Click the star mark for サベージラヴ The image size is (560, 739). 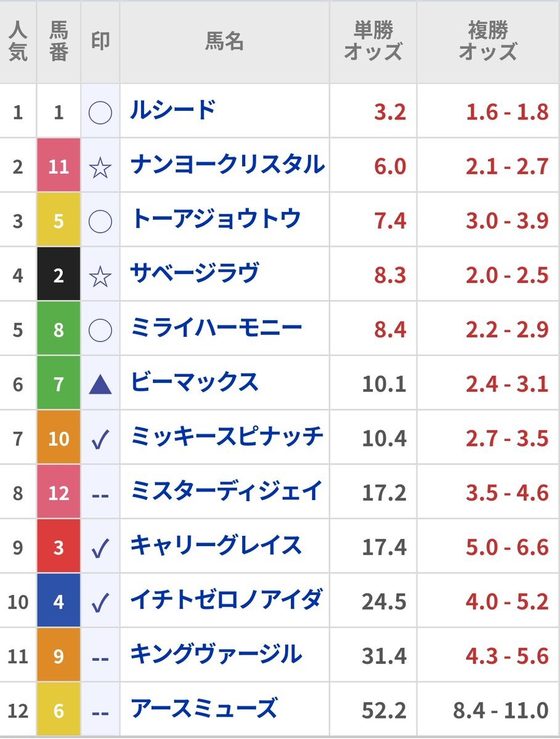[100, 276]
